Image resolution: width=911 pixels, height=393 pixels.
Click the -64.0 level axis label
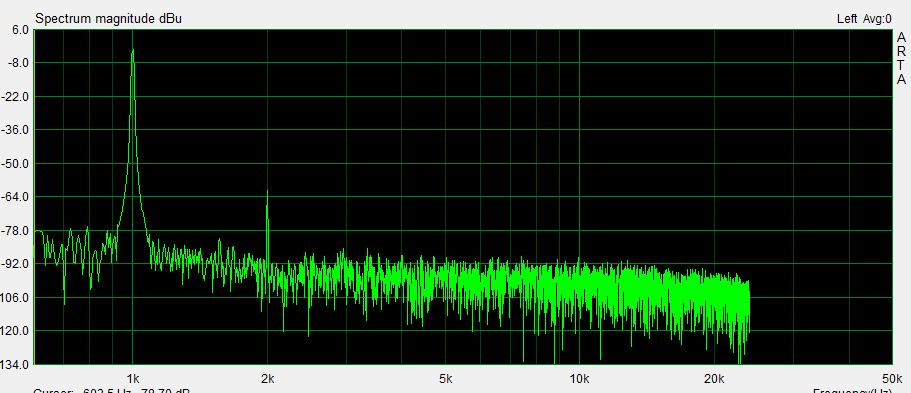click(x=16, y=196)
